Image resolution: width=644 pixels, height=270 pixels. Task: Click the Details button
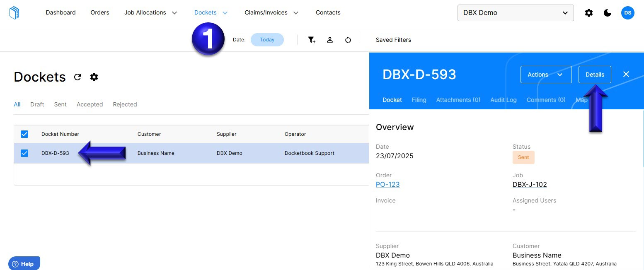coord(595,75)
